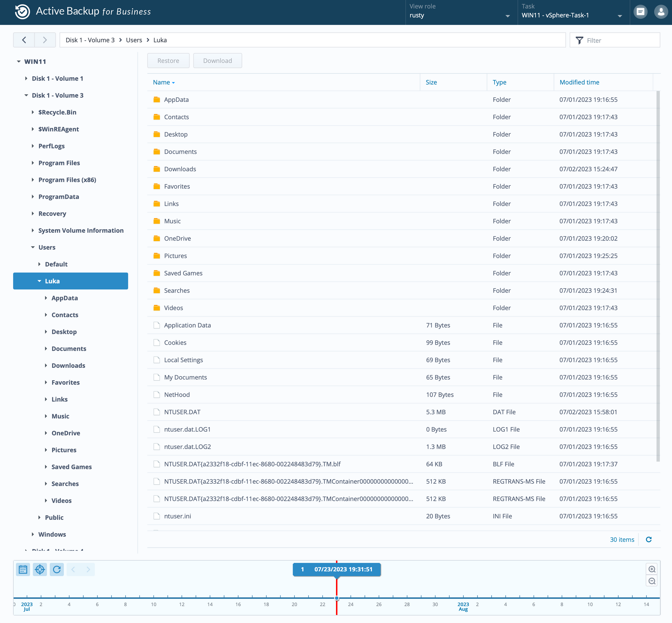Expand the Public tree node
672x623 pixels.
pyautogui.click(x=39, y=518)
